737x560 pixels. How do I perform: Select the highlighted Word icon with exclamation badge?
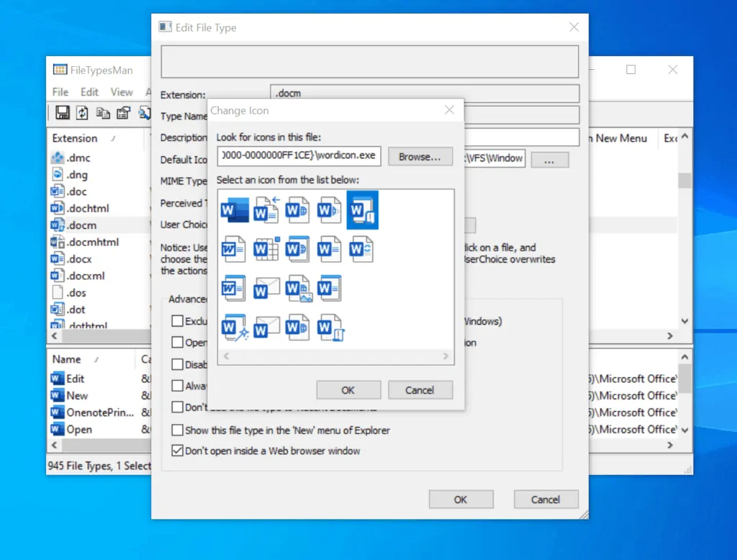pos(362,209)
